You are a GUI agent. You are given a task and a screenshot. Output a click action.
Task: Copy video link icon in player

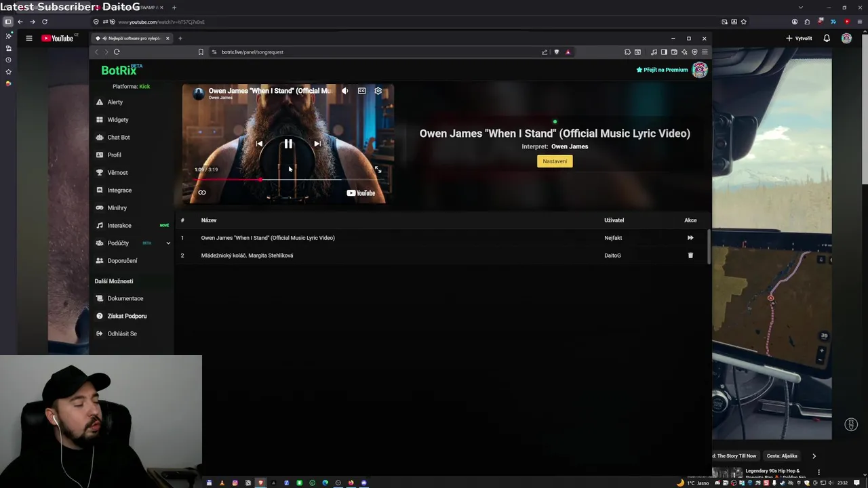pyautogui.click(x=202, y=192)
